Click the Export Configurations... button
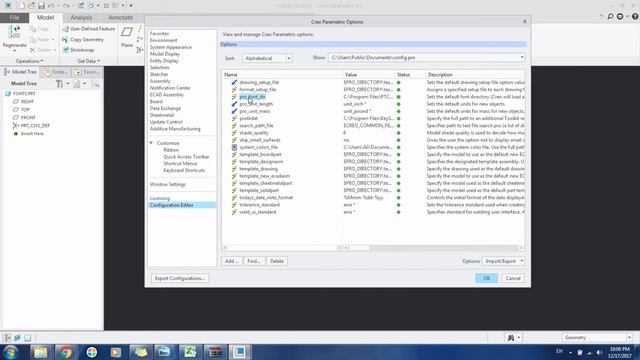 pyautogui.click(x=180, y=278)
